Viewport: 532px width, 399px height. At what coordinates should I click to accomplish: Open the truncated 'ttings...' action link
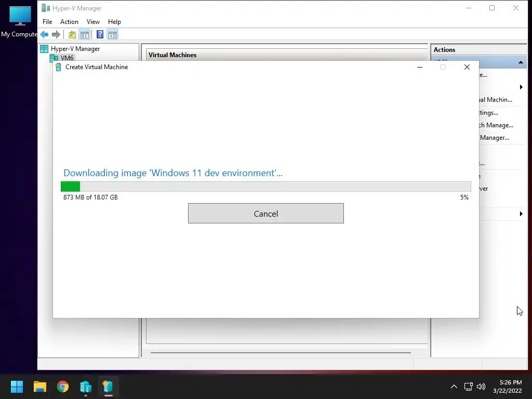(x=488, y=113)
